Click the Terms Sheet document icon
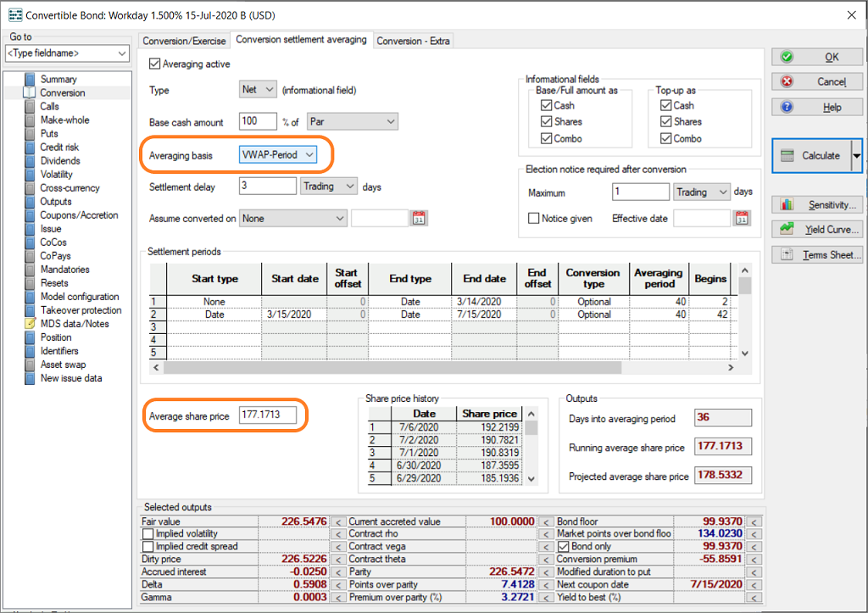This screenshot has width=868, height=613. [x=787, y=254]
